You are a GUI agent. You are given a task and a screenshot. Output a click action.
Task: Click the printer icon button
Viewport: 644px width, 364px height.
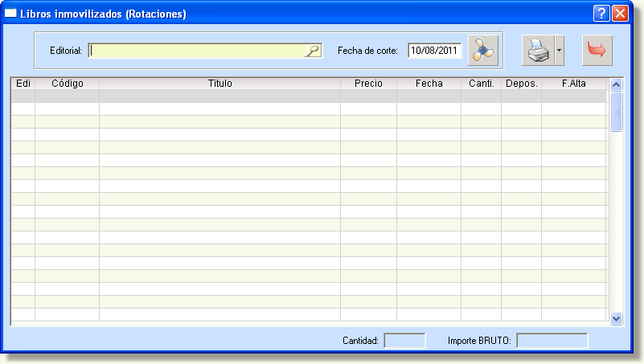tap(537, 51)
